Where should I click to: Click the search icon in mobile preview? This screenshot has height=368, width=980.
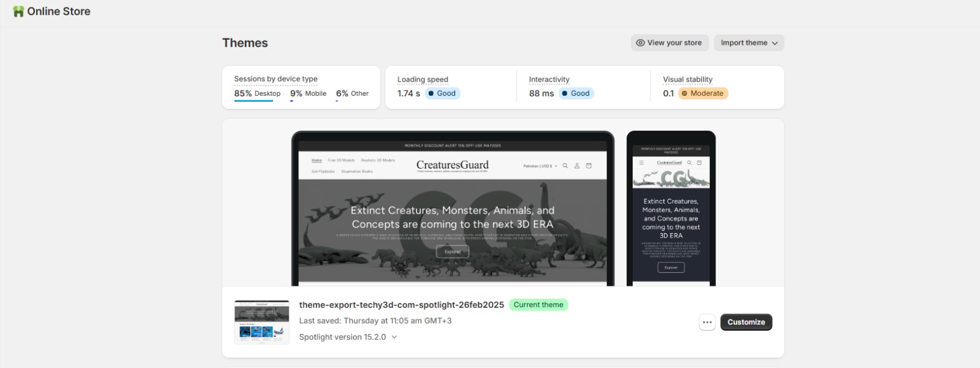tap(689, 163)
